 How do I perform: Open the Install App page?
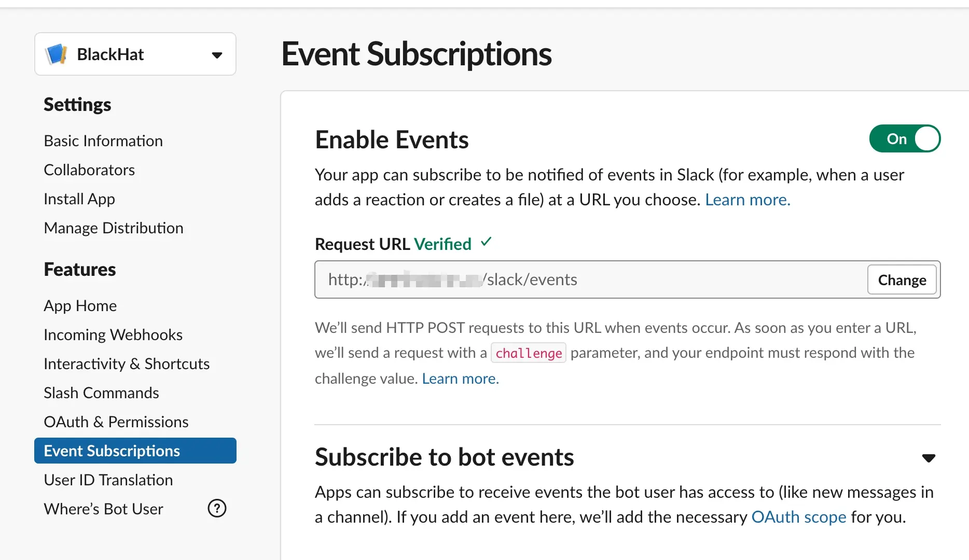pyautogui.click(x=79, y=199)
